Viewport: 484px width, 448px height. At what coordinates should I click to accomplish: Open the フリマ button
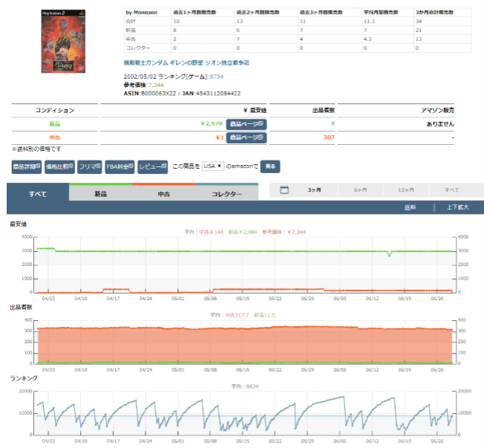[x=90, y=167]
